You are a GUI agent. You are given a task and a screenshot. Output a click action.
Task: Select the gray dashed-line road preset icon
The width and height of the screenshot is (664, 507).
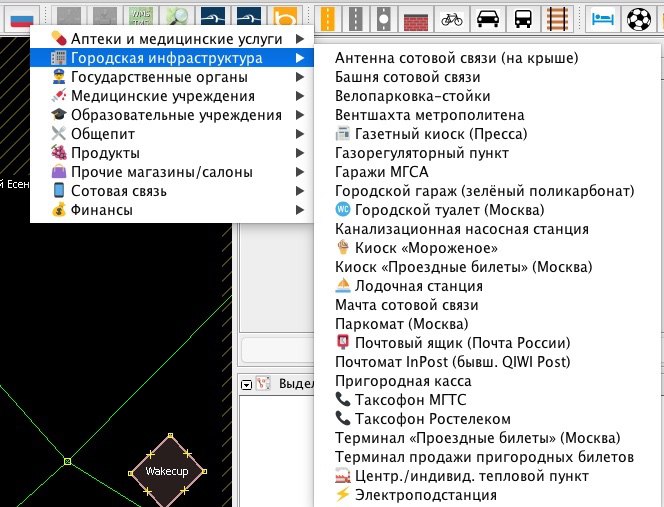point(355,18)
